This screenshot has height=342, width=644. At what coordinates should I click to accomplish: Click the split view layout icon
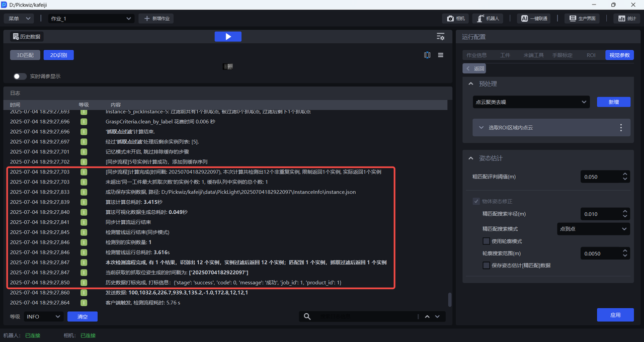tap(427, 55)
